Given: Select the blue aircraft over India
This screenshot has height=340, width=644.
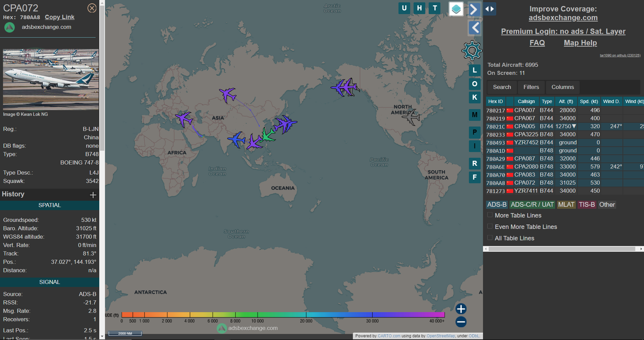Looking at the screenshot, I should click(237, 139).
